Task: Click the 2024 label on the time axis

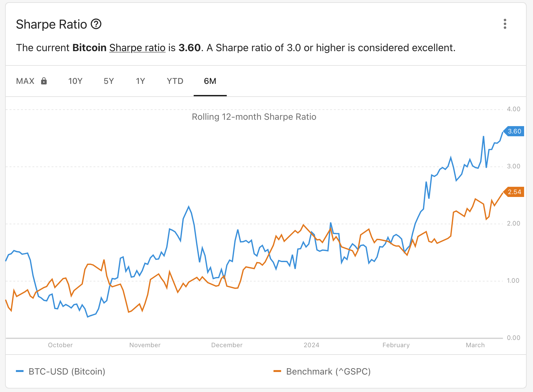Action: 311,345
